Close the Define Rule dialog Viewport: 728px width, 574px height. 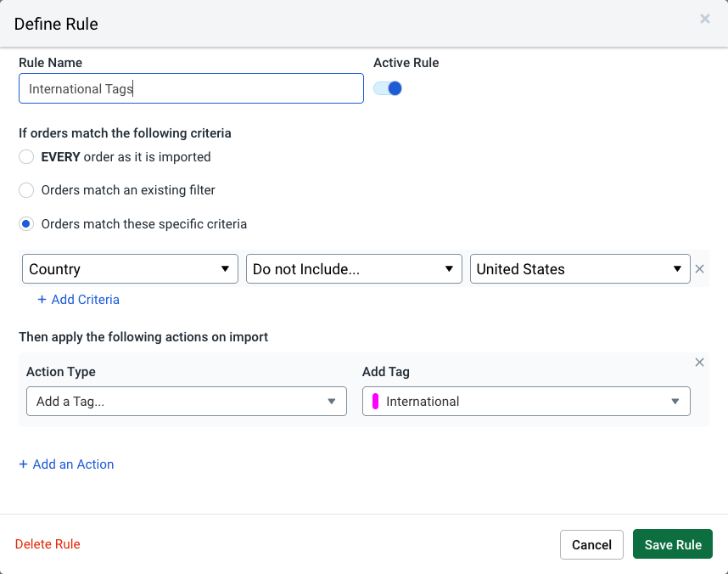(x=704, y=19)
